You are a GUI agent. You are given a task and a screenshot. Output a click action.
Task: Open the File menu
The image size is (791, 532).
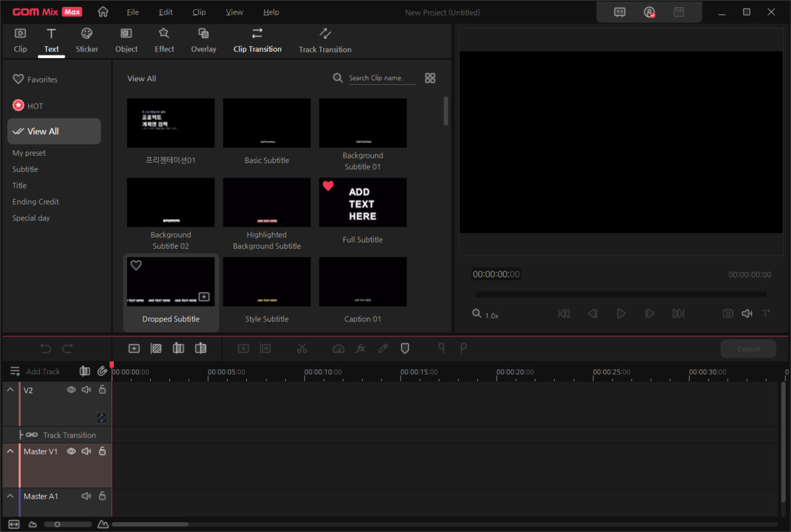click(x=132, y=12)
